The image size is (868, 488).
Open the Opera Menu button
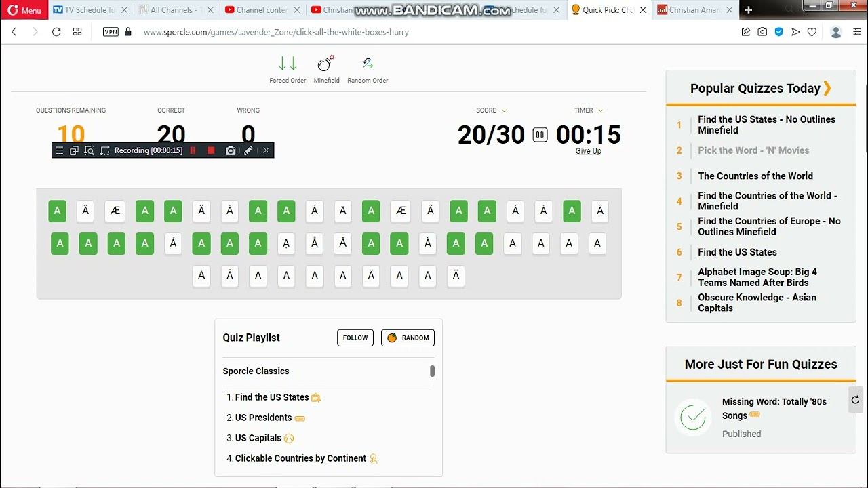click(x=24, y=9)
